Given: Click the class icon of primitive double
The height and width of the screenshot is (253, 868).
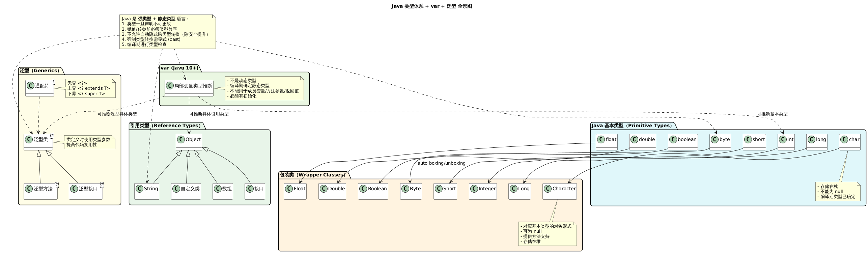Looking at the screenshot, I should coord(635,139).
